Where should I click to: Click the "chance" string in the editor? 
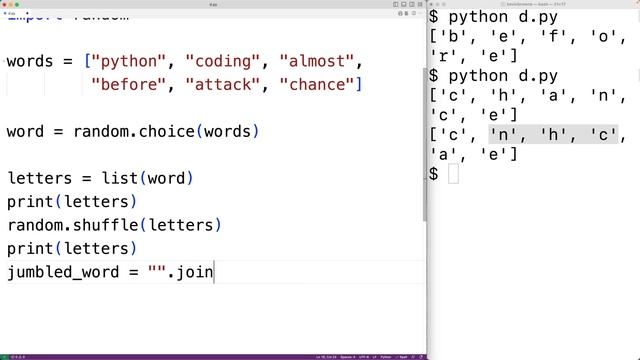[317, 84]
